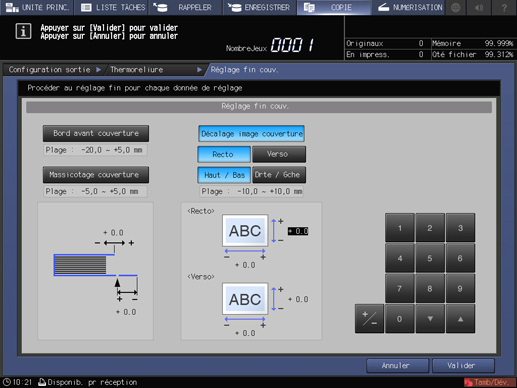Image resolution: width=517 pixels, height=388 pixels.
Task: Increase value with up arrow key
Action: click(460, 319)
